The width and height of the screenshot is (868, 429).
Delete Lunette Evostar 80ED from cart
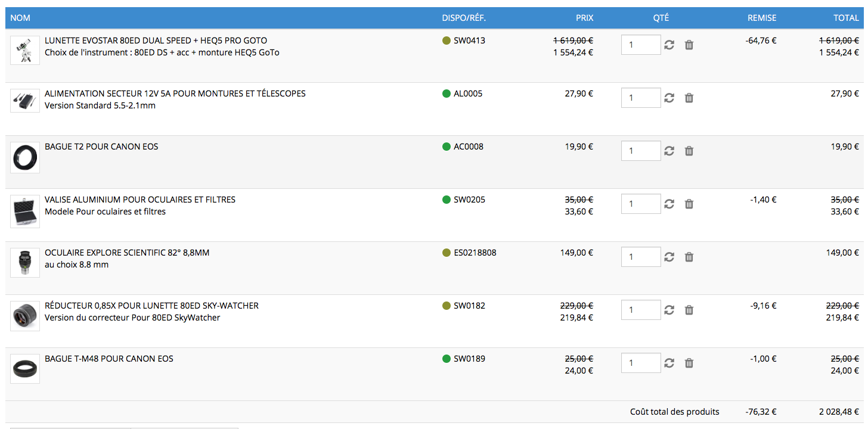click(x=689, y=45)
